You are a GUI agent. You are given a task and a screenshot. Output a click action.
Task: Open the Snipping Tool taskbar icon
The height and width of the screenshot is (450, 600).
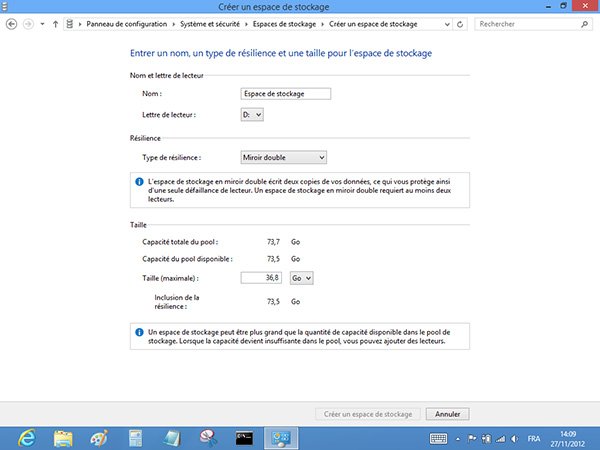click(208, 439)
